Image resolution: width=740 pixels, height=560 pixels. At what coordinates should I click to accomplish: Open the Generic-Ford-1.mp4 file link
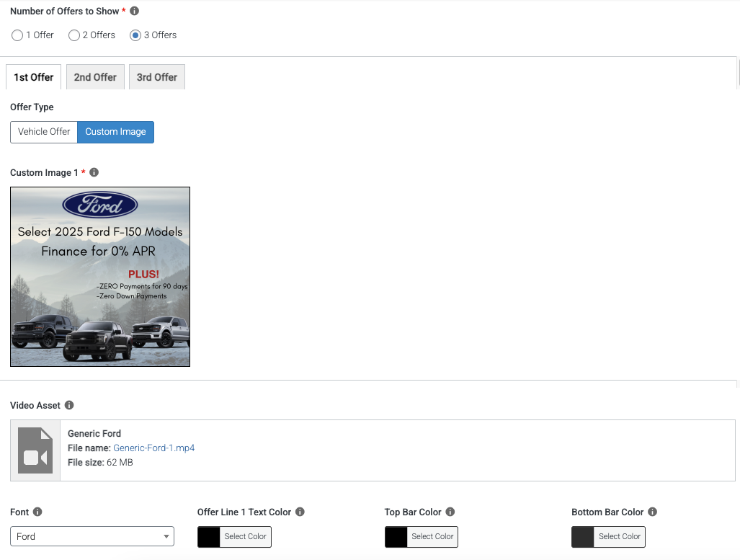coord(154,448)
